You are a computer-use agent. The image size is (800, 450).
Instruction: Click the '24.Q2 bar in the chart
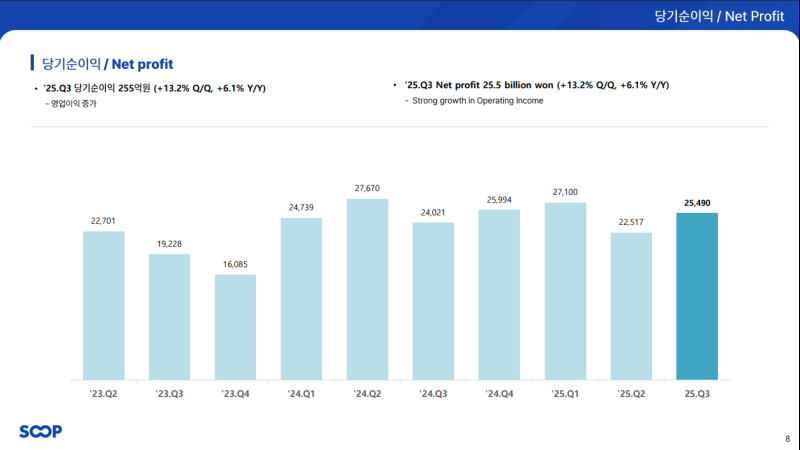pos(367,289)
